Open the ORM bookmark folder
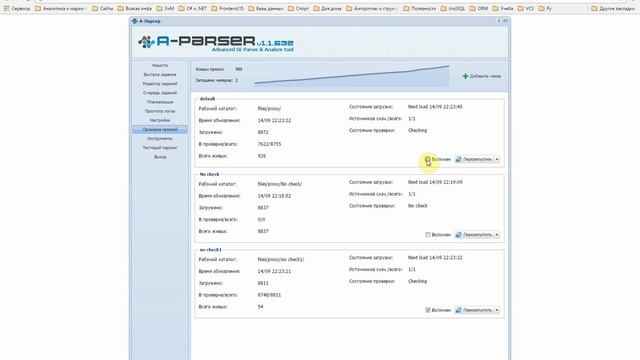640x360 pixels. coord(479,8)
